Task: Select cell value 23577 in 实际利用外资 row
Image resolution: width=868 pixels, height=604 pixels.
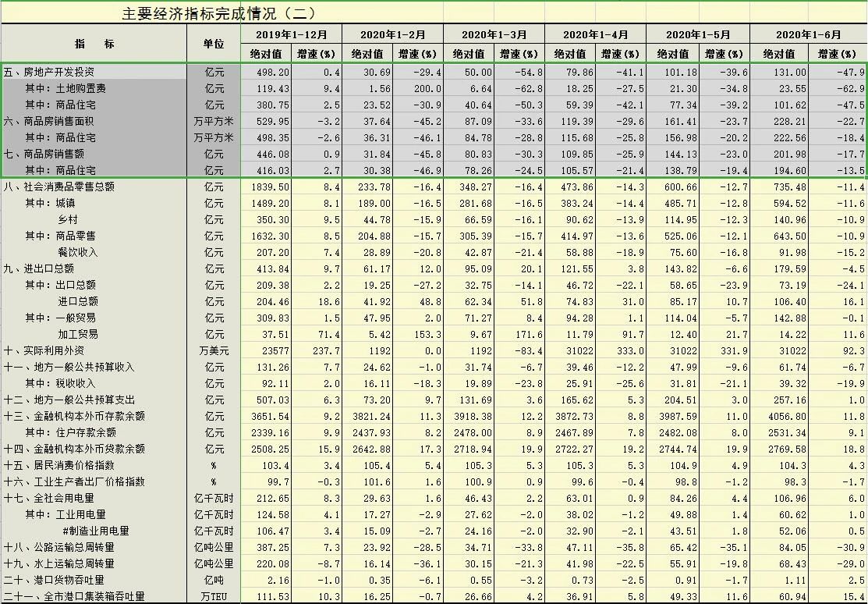Action: (x=275, y=350)
